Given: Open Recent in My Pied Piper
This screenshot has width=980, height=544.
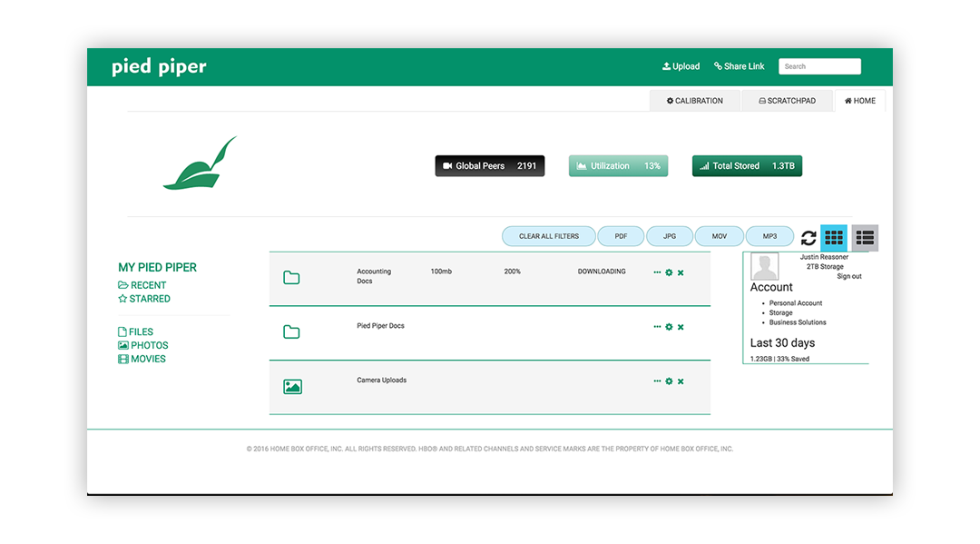Looking at the screenshot, I should (x=142, y=285).
